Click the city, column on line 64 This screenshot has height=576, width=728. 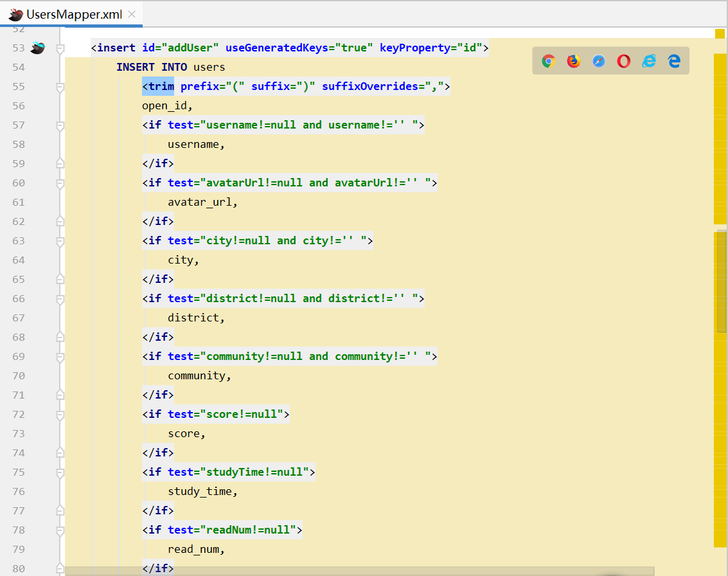click(x=183, y=260)
